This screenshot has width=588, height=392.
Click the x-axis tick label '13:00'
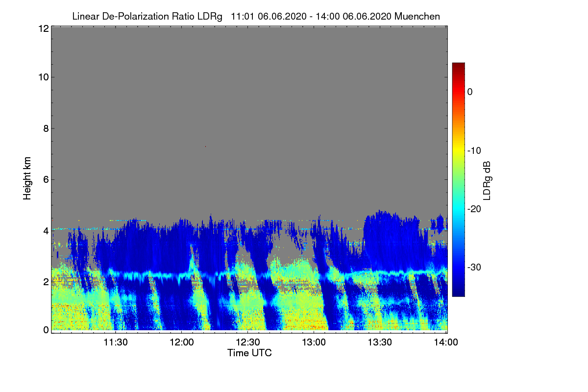click(314, 343)
